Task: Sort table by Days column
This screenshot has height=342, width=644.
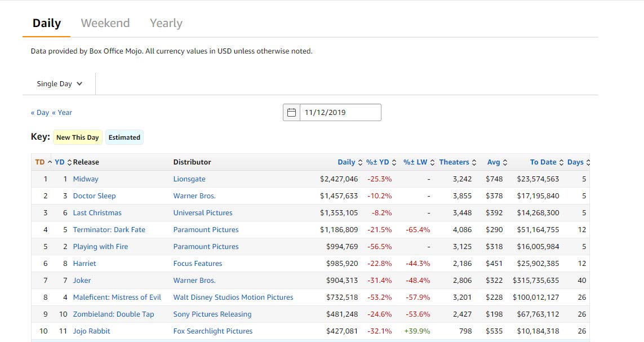Action: pyautogui.click(x=575, y=162)
